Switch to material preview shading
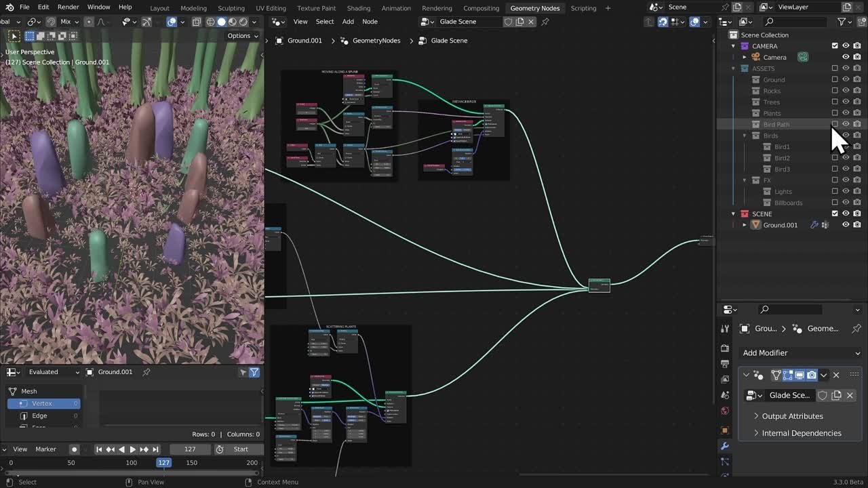Viewport: 868px width, 488px height. point(232,22)
